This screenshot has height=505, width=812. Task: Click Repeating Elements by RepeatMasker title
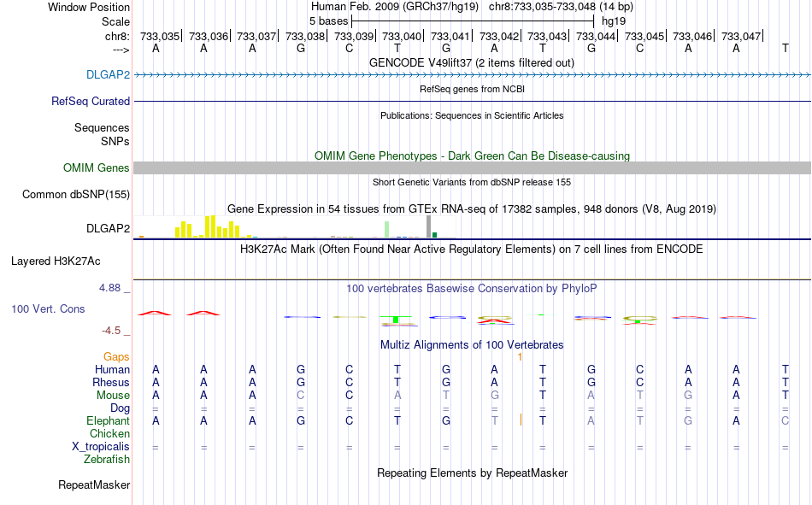click(x=472, y=473)
